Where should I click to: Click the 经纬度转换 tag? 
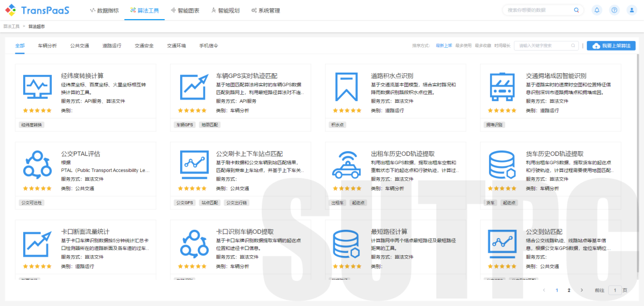coord(31,124)
